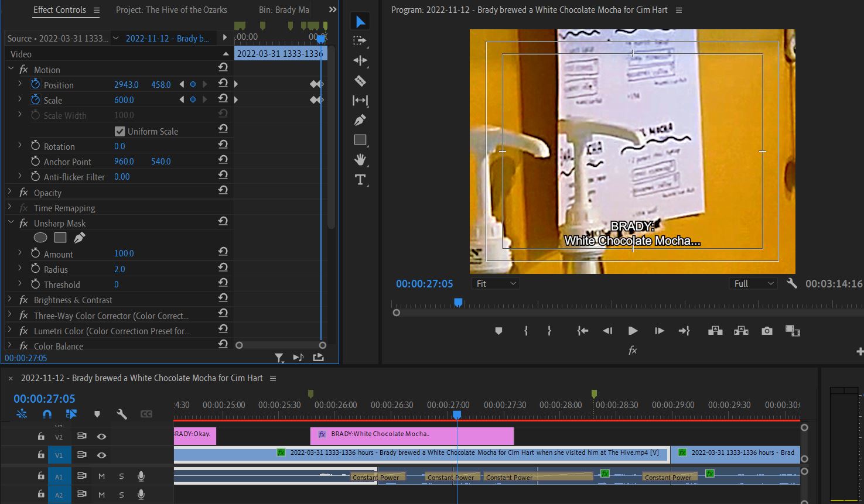Select the Type tool

click(x=360, y=180)
